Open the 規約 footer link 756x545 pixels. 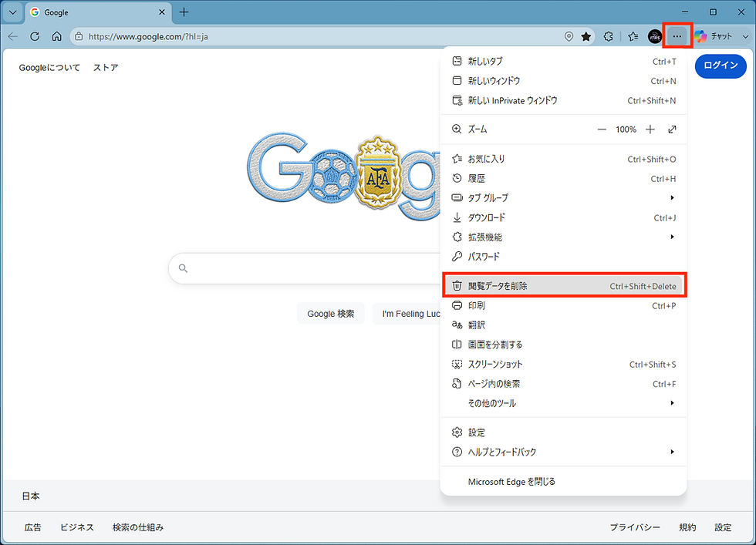tap(687, 527)
